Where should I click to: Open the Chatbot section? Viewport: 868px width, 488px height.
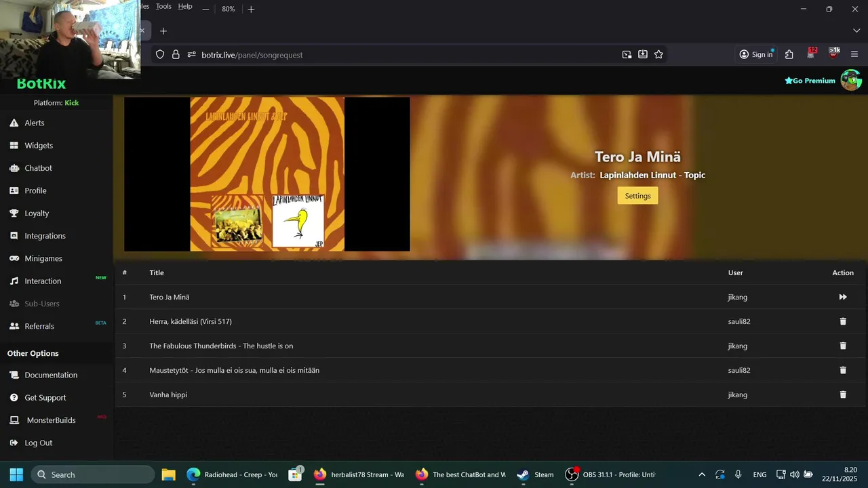click(38, 168)
